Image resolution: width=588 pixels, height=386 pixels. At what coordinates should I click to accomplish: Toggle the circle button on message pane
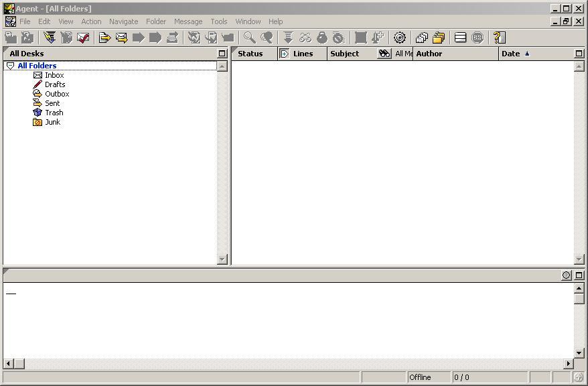(567, 275)
